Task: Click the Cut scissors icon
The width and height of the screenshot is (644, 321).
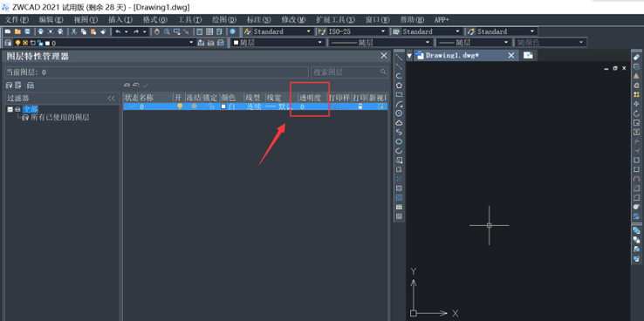Action: point(74,31)
